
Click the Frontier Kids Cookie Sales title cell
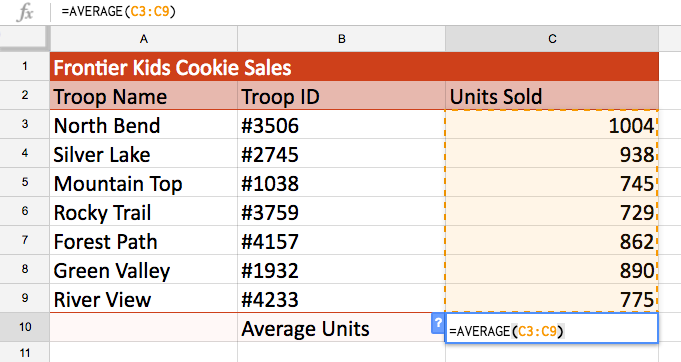(354, 66)
